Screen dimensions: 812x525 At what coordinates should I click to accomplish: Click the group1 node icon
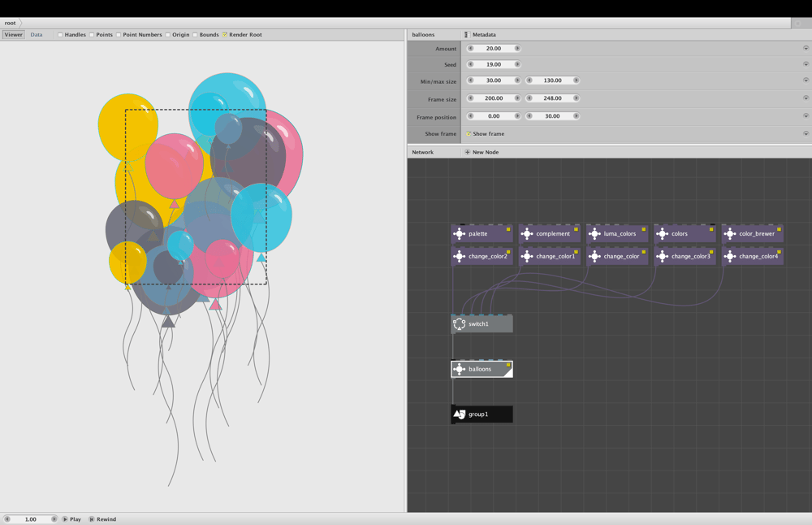tap(459, 414)
